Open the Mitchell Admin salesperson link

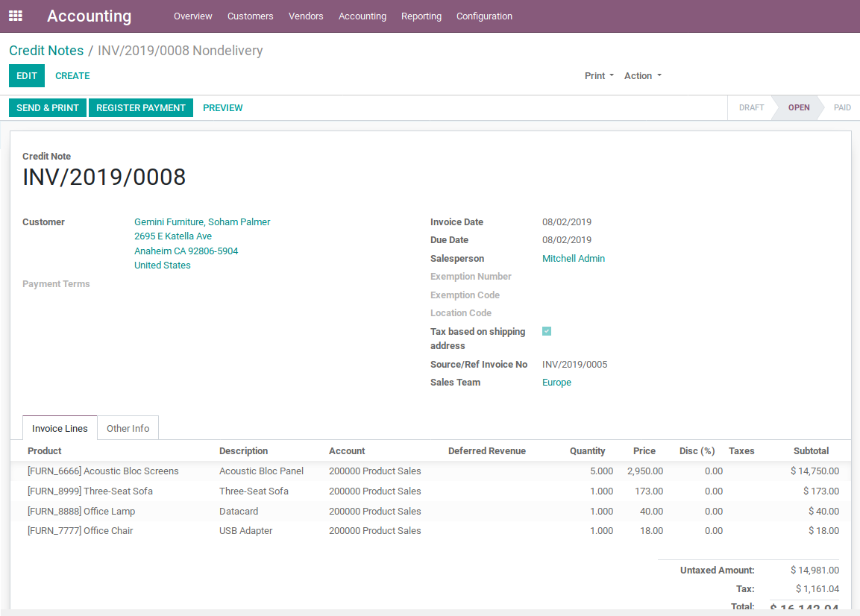point(573,259)
